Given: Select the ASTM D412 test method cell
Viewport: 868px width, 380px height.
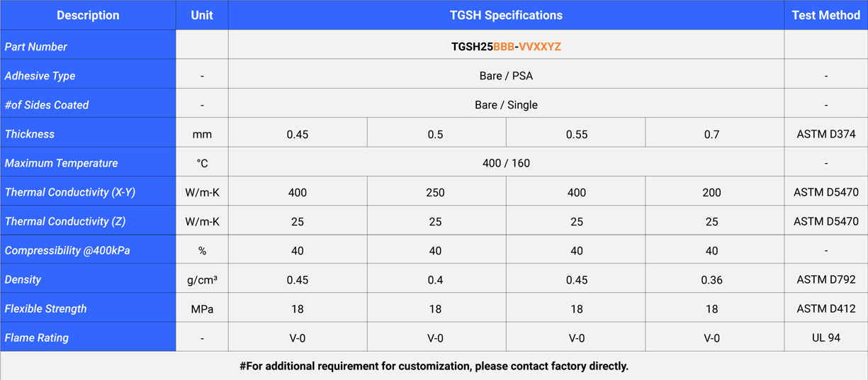Looking at the screenshot, I should tap(825, 309).
